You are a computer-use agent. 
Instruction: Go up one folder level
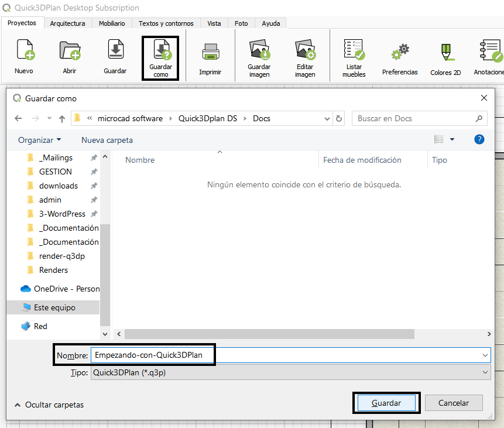(62, 119)
